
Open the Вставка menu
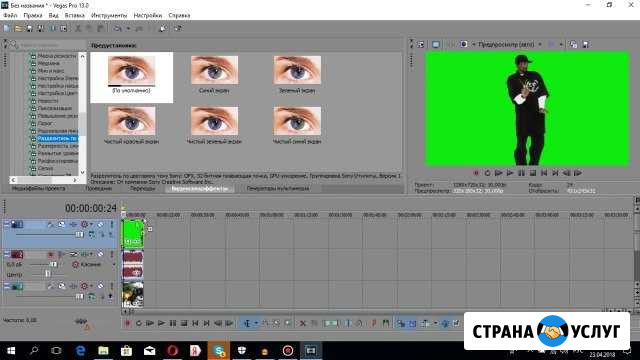[75, 15]
